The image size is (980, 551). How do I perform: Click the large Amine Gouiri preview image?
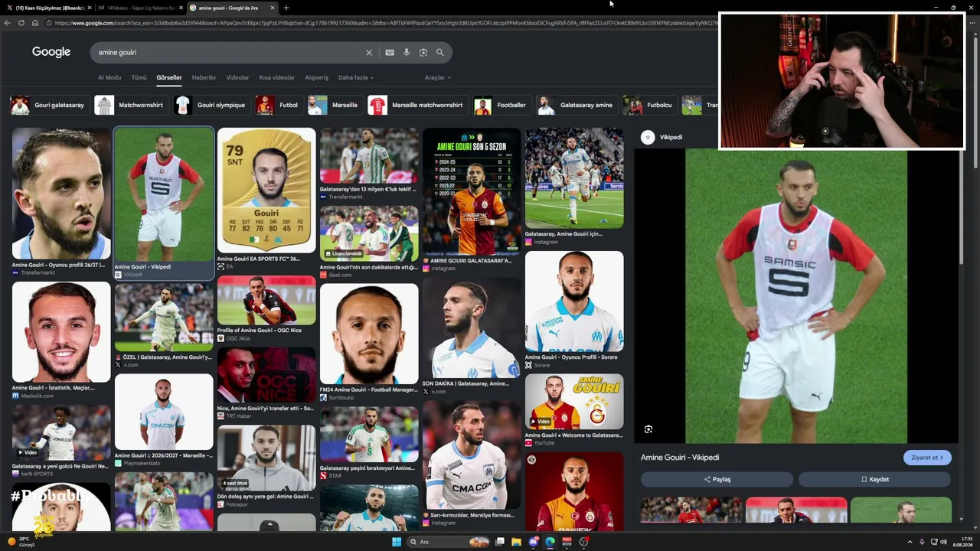coord(796,296)
